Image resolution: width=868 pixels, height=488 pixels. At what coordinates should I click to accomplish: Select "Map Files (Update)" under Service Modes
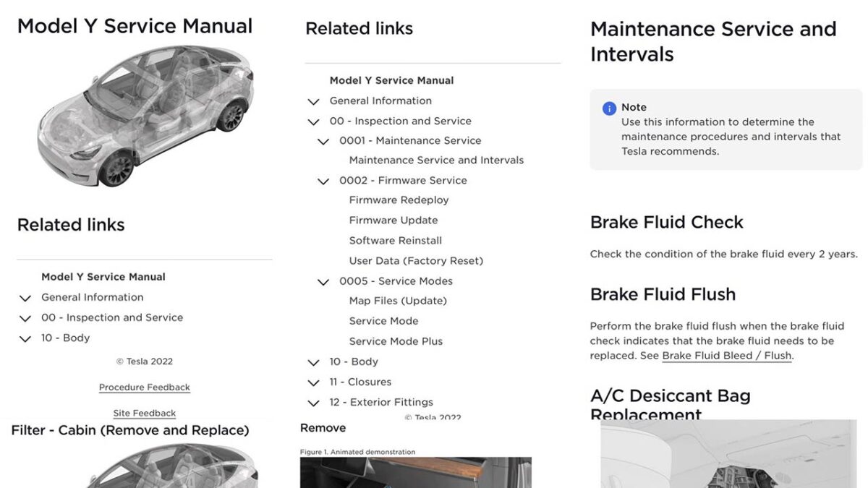pos(399,300)
